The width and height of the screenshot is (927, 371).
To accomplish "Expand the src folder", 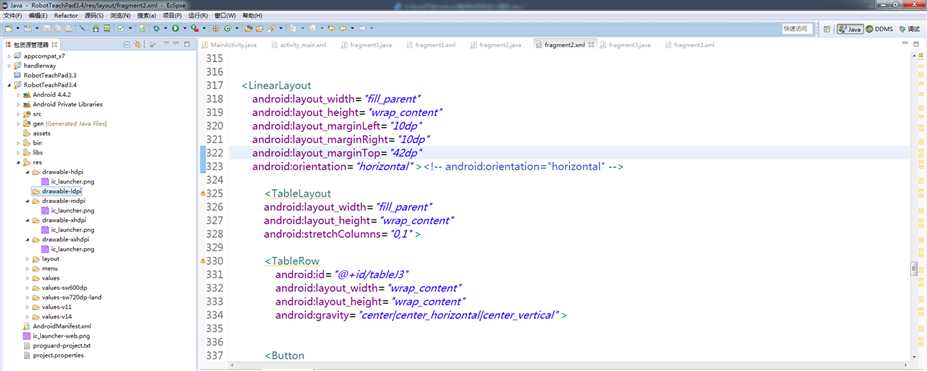I will [18, 114].
